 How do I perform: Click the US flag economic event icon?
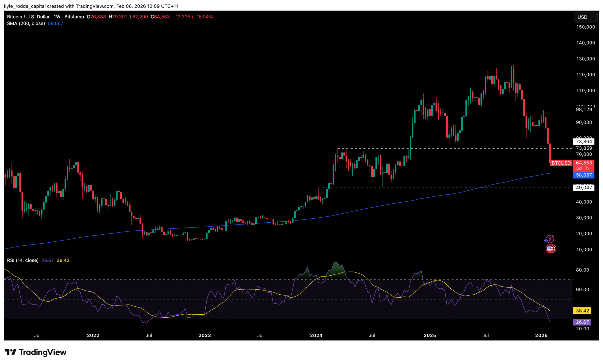pos(551,249)
